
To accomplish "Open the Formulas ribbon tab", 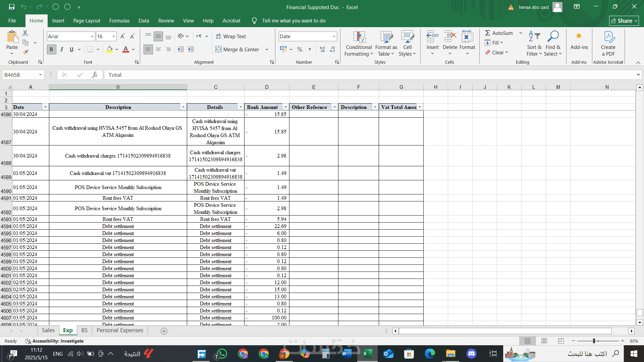I will pos(119,21).
